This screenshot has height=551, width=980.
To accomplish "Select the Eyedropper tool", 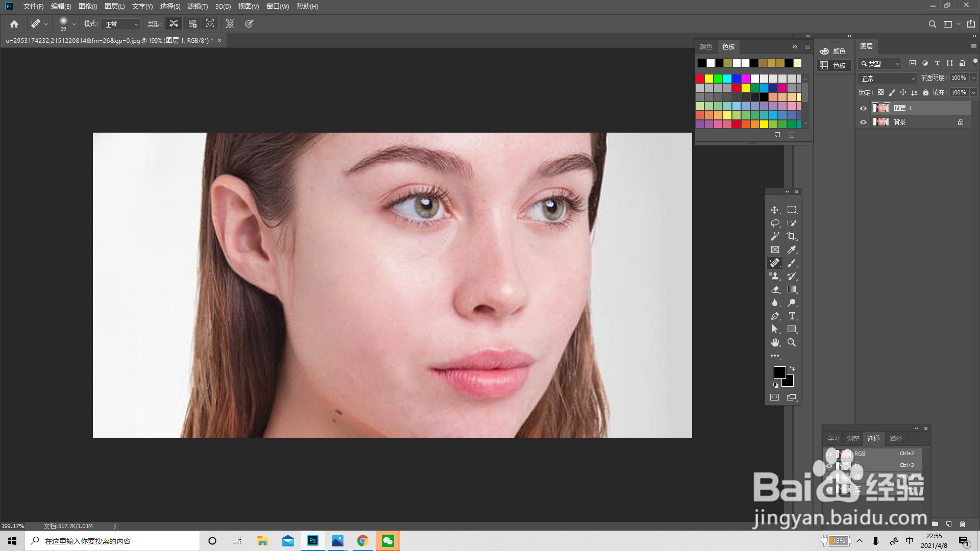I will pos(792,249).
